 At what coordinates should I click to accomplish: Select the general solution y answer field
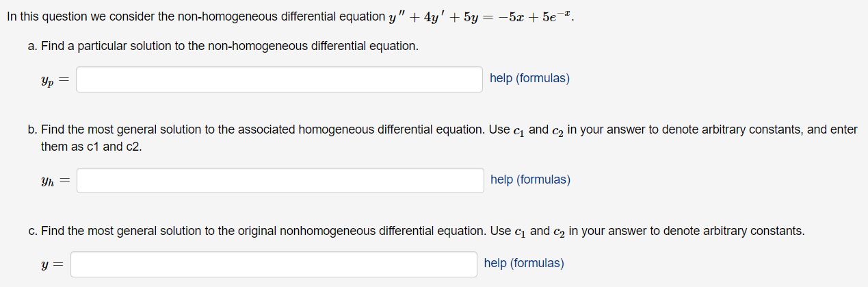274,264
